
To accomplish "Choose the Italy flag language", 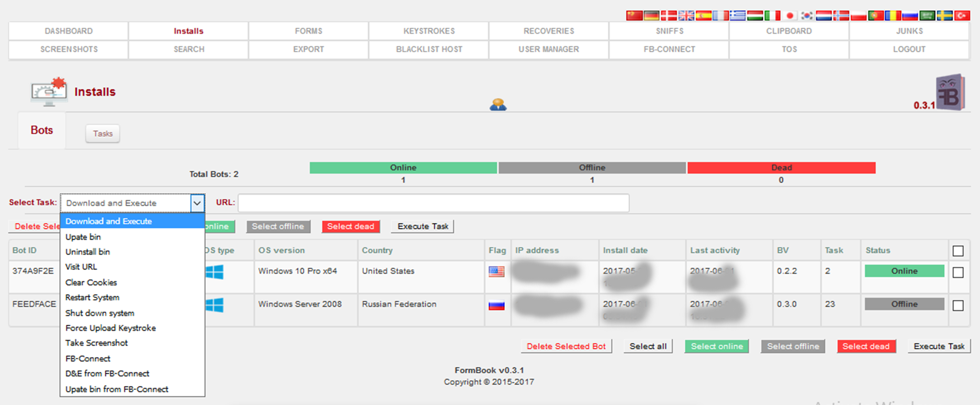I will click(x=772, y=15).
